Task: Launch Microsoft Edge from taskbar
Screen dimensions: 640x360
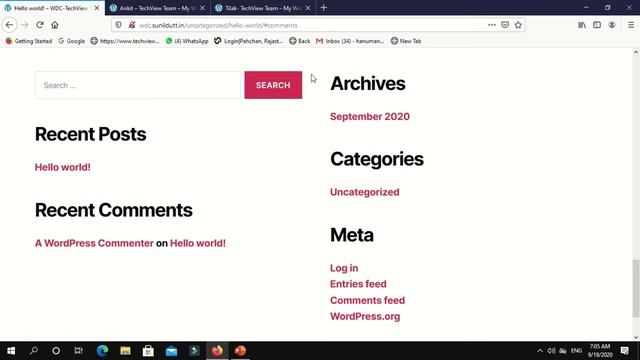Action: pos(102,351)
